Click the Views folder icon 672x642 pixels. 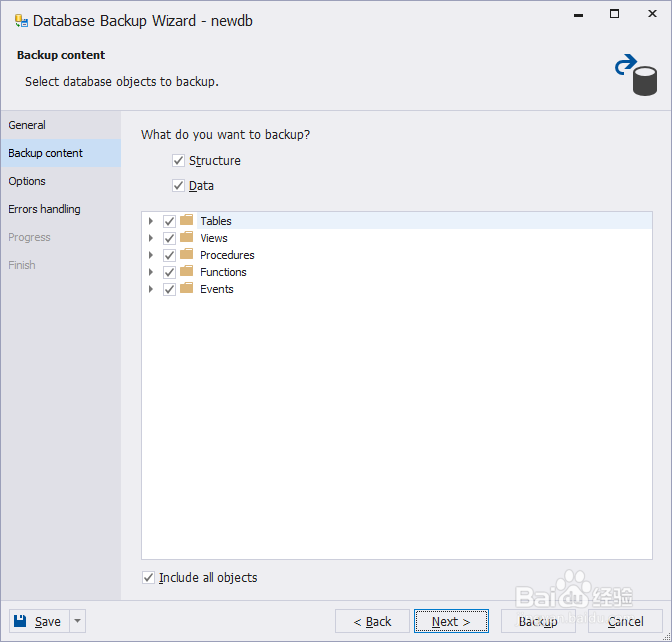click(x=186, y=237)
